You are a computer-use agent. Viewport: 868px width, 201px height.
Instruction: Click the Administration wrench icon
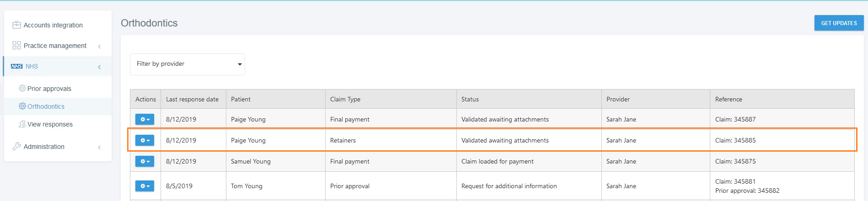coord(16,146)
